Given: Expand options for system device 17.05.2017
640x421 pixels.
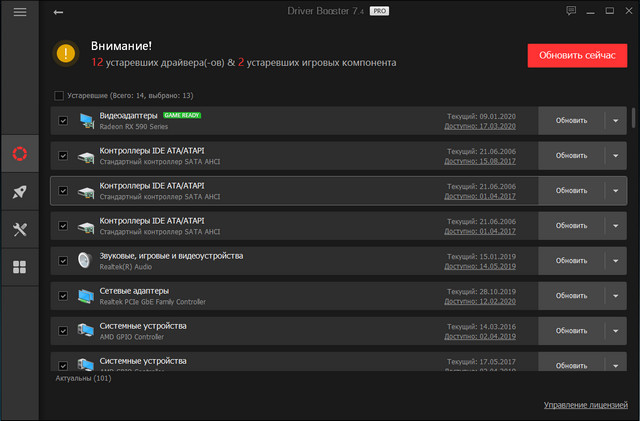Looking at the screenshot, I should pos(616,365).
